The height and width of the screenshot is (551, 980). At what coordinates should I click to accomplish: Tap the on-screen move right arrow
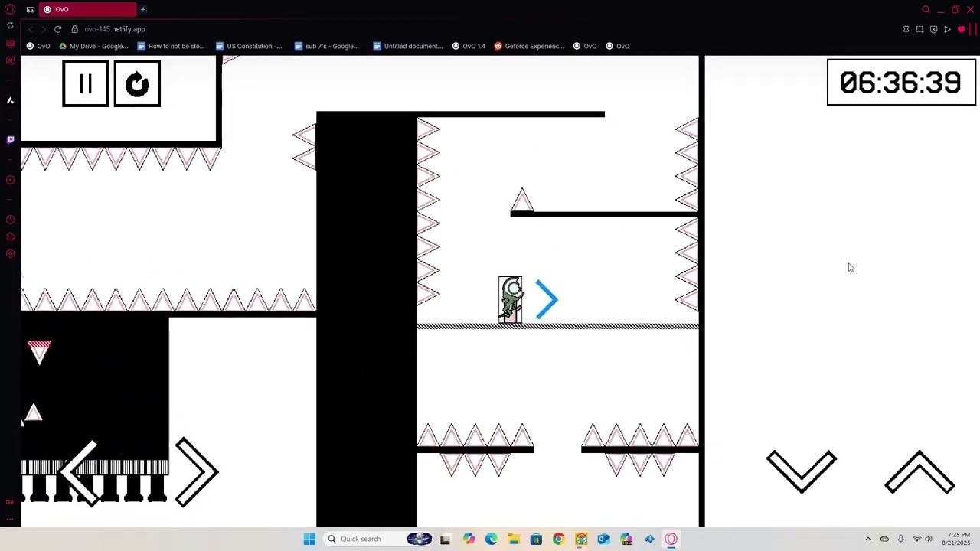point(197,472)
